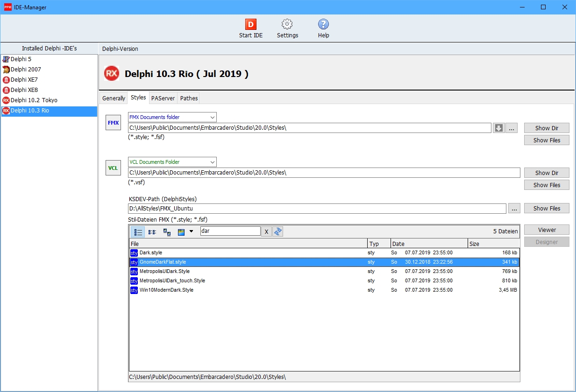Sort by the Size column header

(493, 244)
